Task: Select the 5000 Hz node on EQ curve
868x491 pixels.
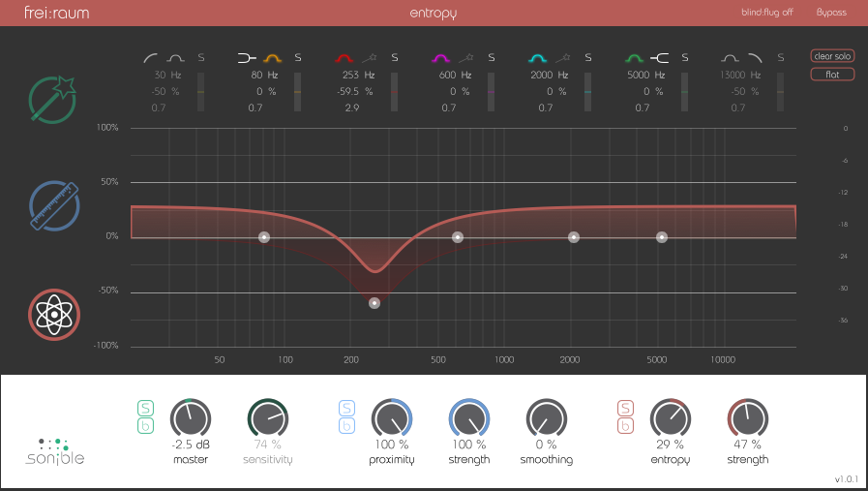Action: [x=662, y=237]
